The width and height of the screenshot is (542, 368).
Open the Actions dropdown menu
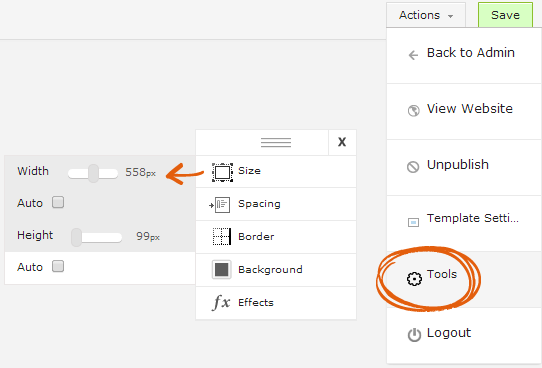(x=426, y=15)
